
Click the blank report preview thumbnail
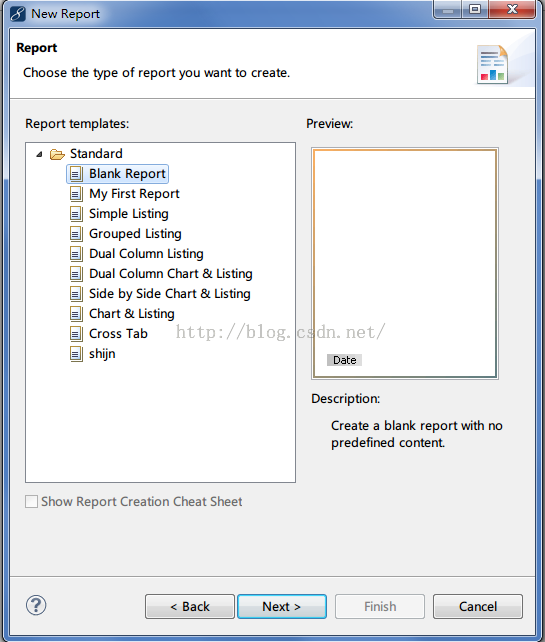coord(405,263)
